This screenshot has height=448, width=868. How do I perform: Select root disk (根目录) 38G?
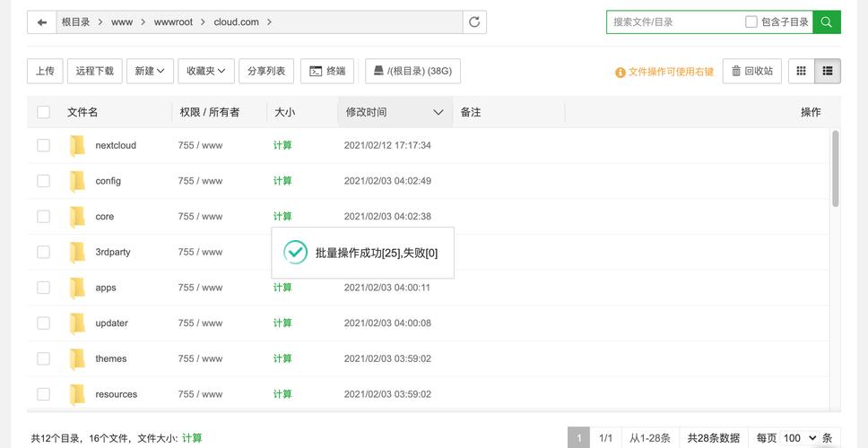412,71
